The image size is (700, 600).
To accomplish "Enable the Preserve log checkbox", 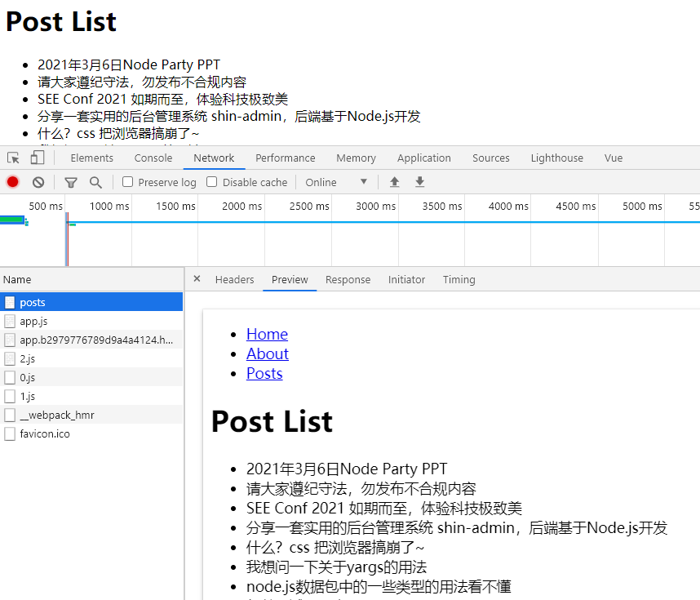I will (x=127, y=182).
